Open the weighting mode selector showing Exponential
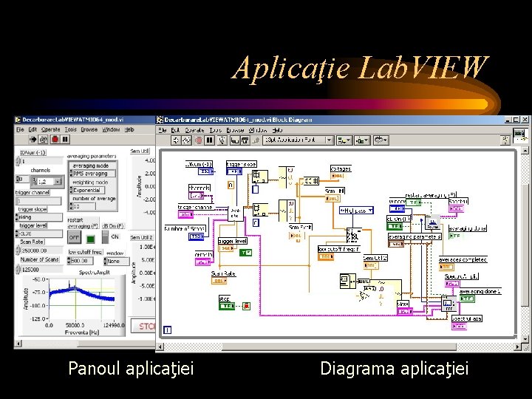Viewport: 532px width, 399px height. point(87,191)
